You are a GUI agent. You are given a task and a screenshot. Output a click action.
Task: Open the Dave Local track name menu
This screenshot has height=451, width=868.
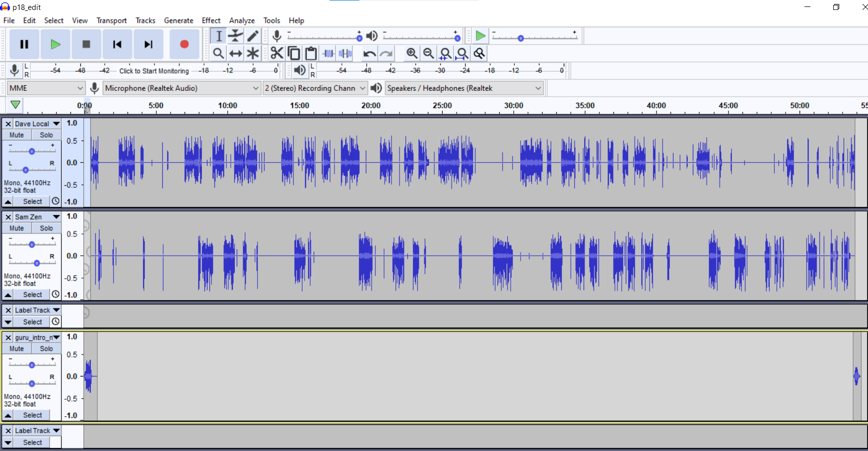[56, 124]
